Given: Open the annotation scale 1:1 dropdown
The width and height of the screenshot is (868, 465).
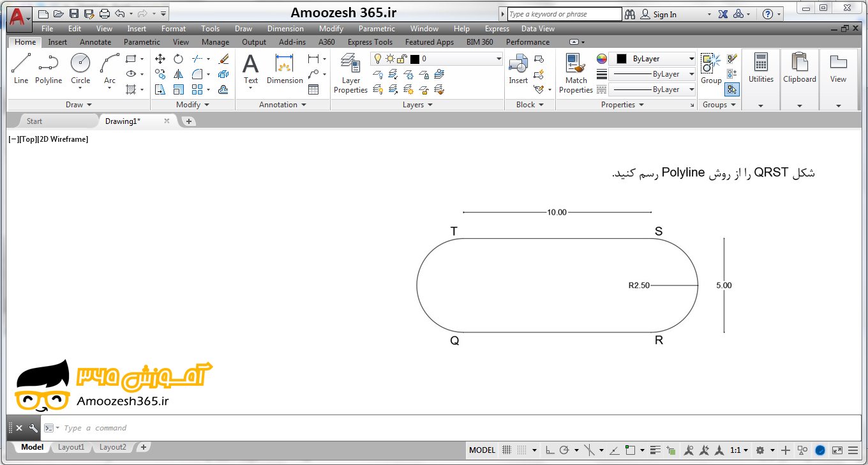Looking at the screenshot, I should click(740, 450).
